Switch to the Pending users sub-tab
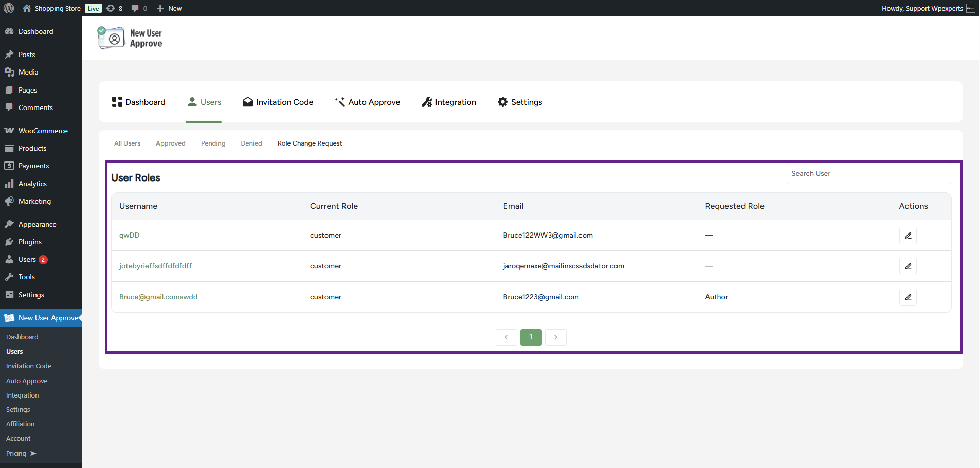Screen dimensions: 980x468 213,143
